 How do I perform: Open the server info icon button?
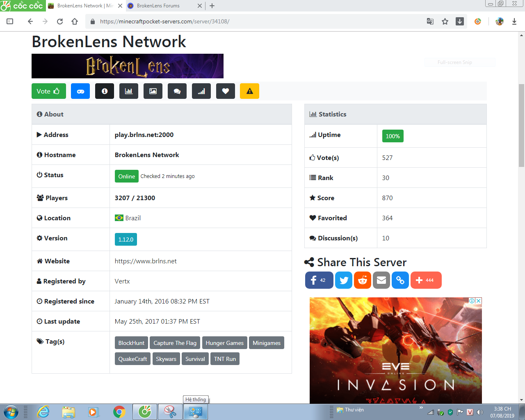pyautogui.click(x=105, y=91)
